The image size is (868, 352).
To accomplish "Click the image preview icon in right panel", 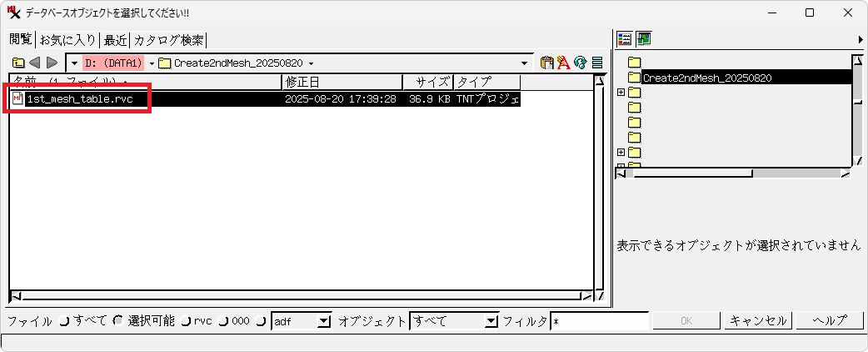I will pos(644,38).
